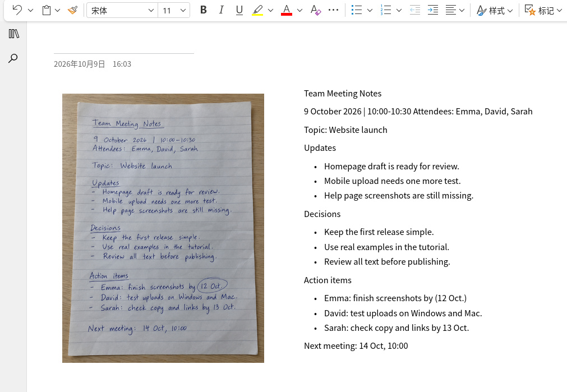Click 'Review all text before publishing.'
567x392 pixels.
click(x=387, y=262)
